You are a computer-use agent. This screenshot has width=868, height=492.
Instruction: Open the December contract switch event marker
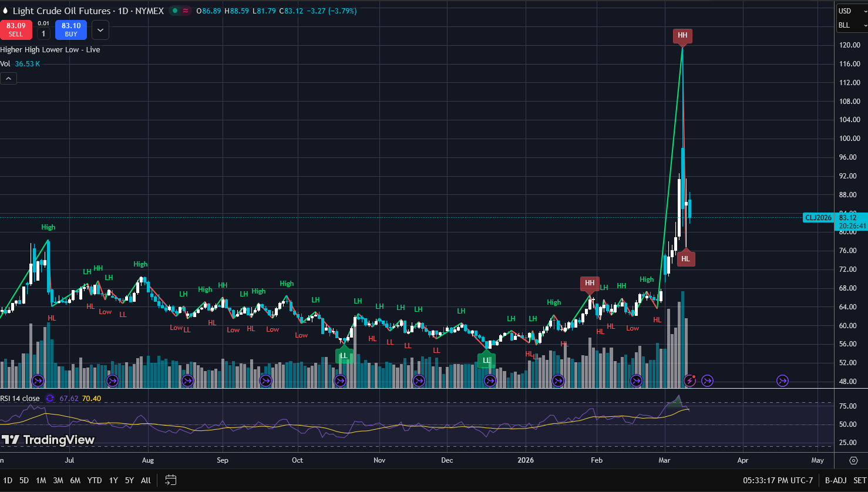[490, 381]
